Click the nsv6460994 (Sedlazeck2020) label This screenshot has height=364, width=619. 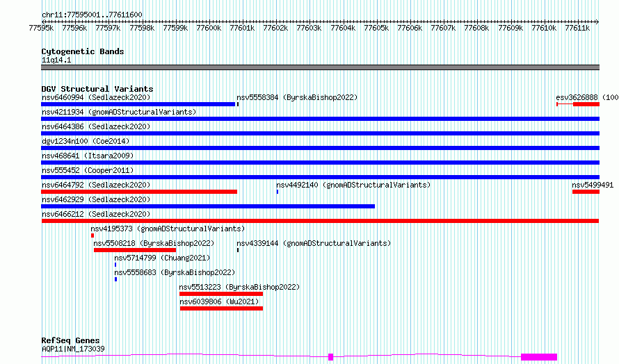[x=96, y=97]
